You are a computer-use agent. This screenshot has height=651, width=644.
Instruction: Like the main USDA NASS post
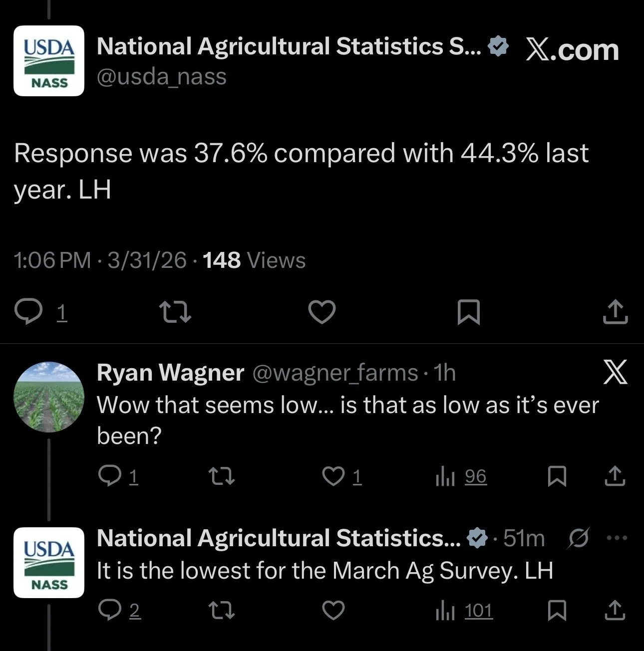(x=322, y=312)
